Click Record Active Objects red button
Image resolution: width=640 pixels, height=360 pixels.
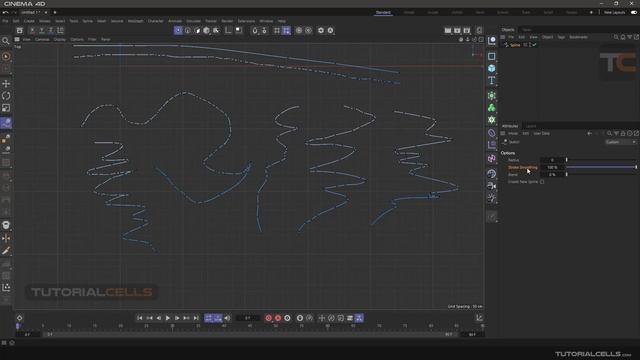(x=268, y=318)
